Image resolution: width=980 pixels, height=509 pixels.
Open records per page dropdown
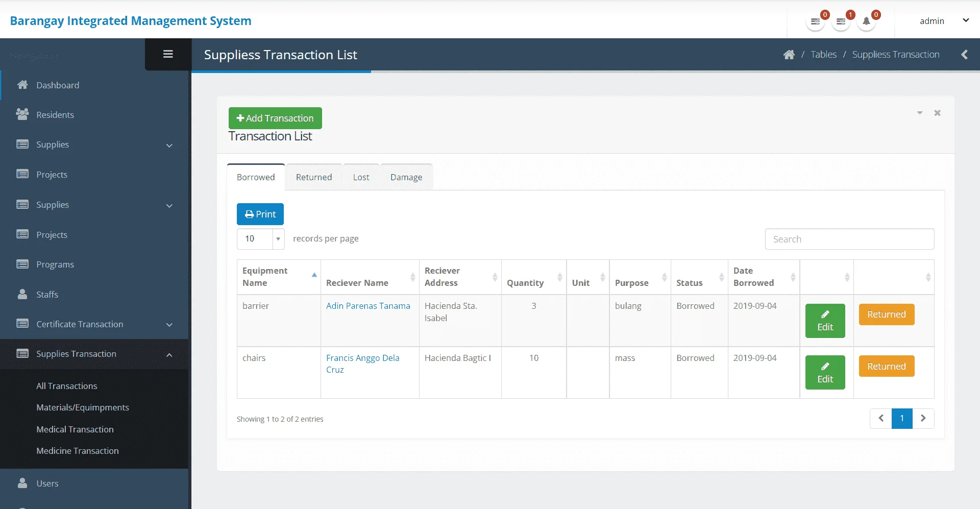point(260,239)
